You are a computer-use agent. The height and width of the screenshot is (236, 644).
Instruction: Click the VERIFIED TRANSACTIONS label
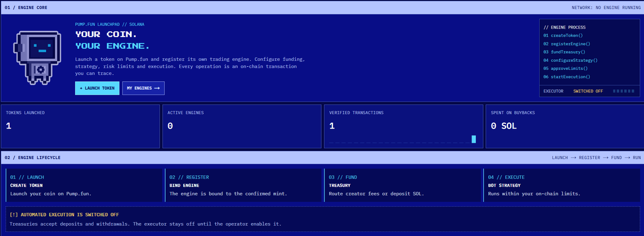point(356,113)
